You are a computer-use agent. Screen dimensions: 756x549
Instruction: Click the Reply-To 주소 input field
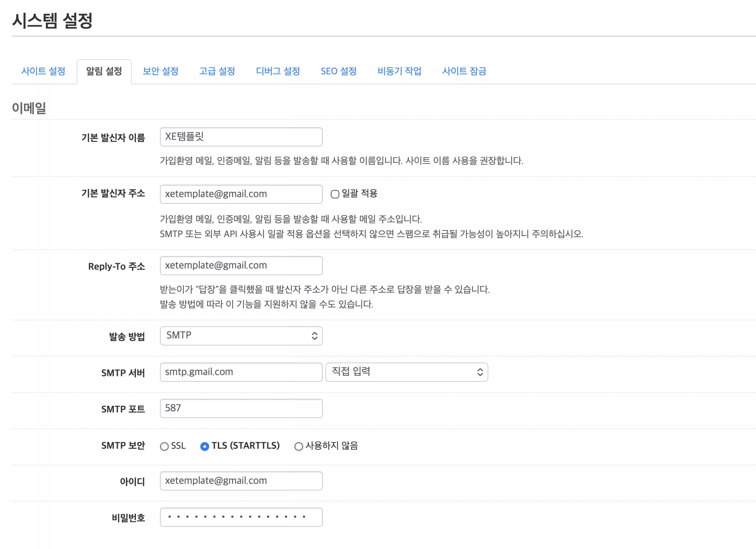[241, 265]
